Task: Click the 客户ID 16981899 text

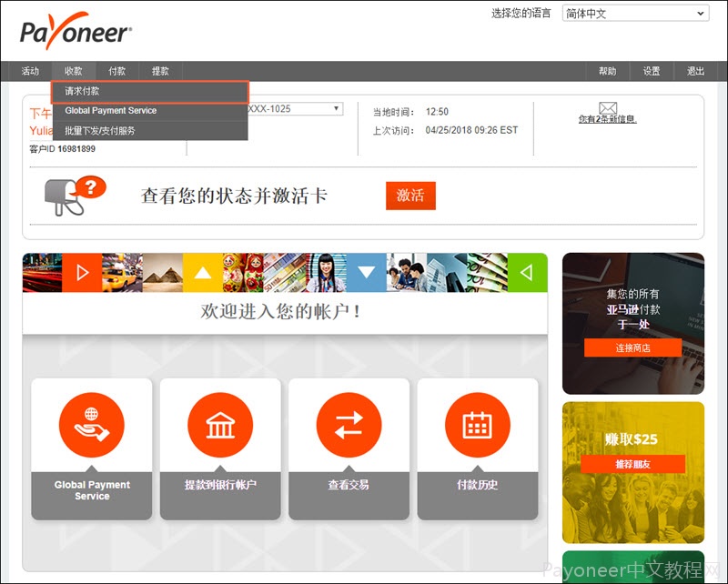Action: click(62, 149)
